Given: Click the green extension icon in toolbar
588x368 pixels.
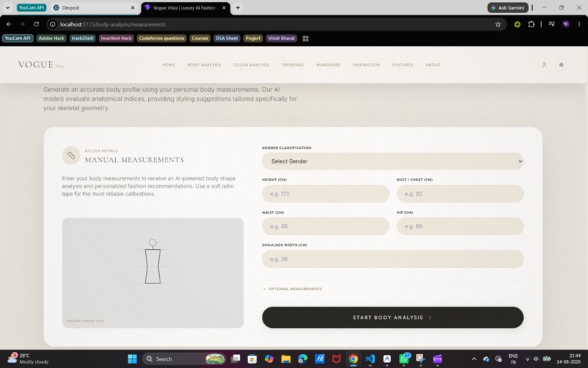Looking at the screenshot, I should coord(517,24).
